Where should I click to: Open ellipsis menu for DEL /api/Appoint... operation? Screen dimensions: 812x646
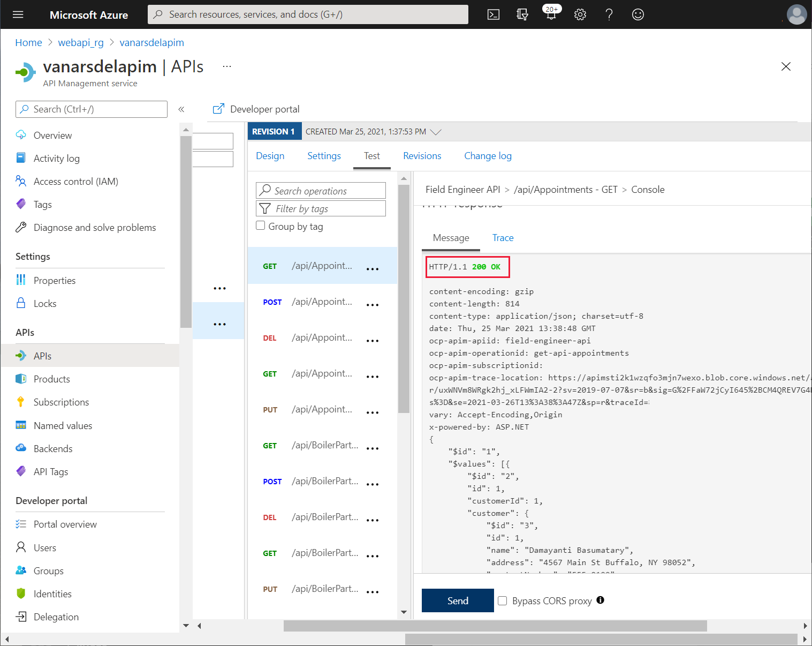click(373, 341)
